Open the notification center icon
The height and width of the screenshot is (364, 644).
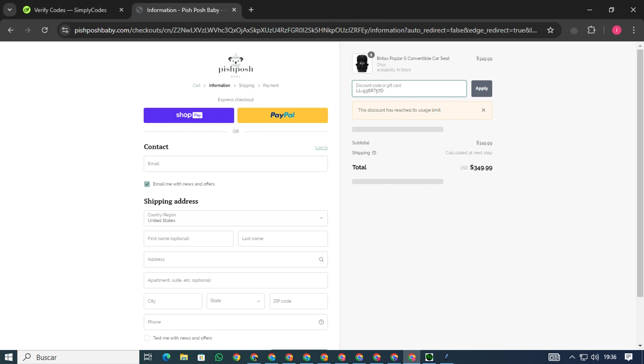(x=629, y=357)
